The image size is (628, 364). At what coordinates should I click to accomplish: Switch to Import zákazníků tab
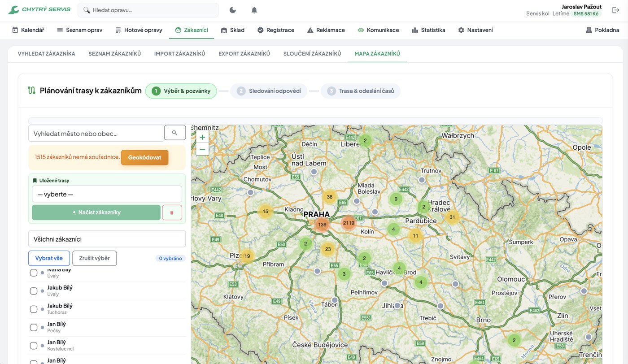[180, 54]
